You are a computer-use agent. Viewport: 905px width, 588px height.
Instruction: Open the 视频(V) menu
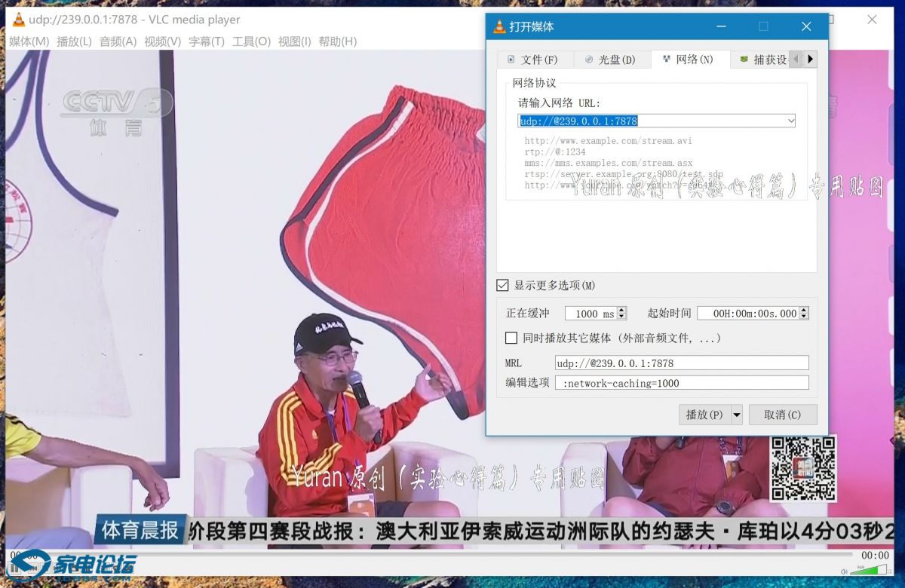coord(162,41)
